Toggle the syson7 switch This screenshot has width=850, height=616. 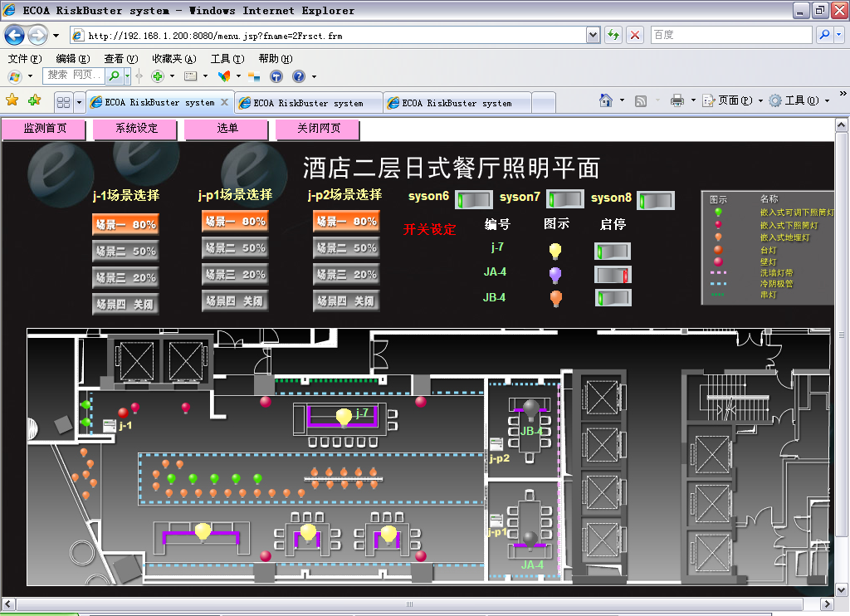(x=564, y=200)
